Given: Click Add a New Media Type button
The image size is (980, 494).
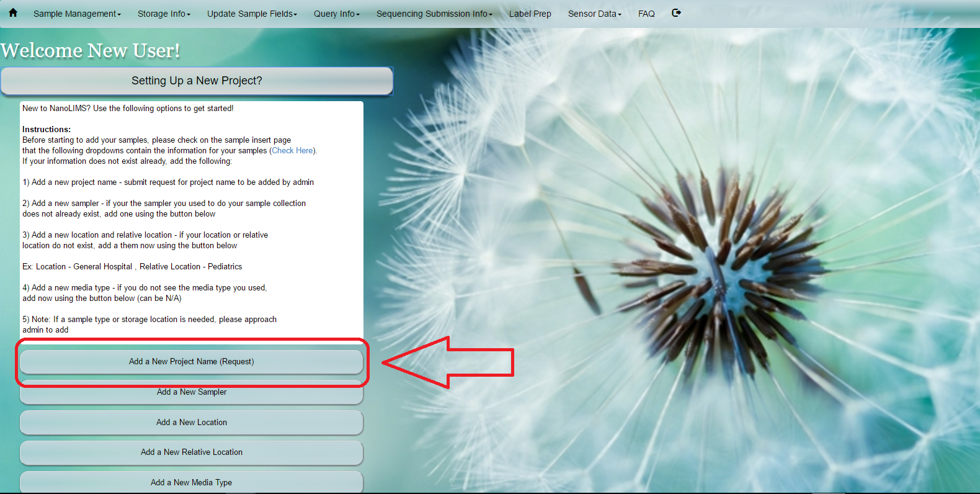Looking at the screenshot, I should pyautogui.click(x=191, y=482).
